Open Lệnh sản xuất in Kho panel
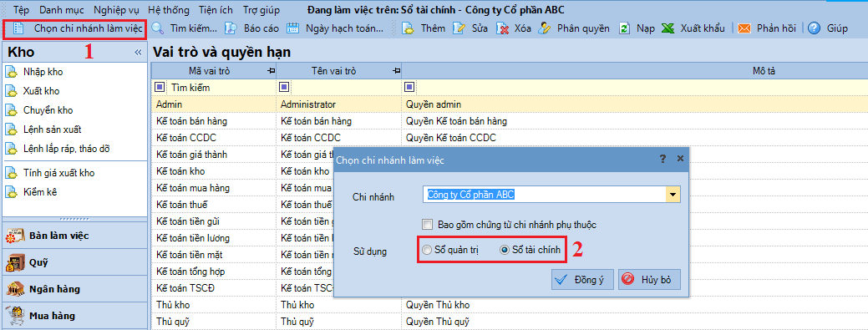The height and width of the screenshot is (330, 868). (52, 129)
